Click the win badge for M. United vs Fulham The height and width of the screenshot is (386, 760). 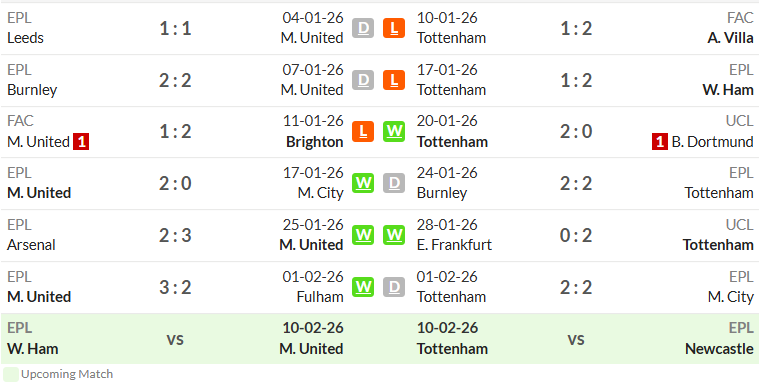click(363, 287)
